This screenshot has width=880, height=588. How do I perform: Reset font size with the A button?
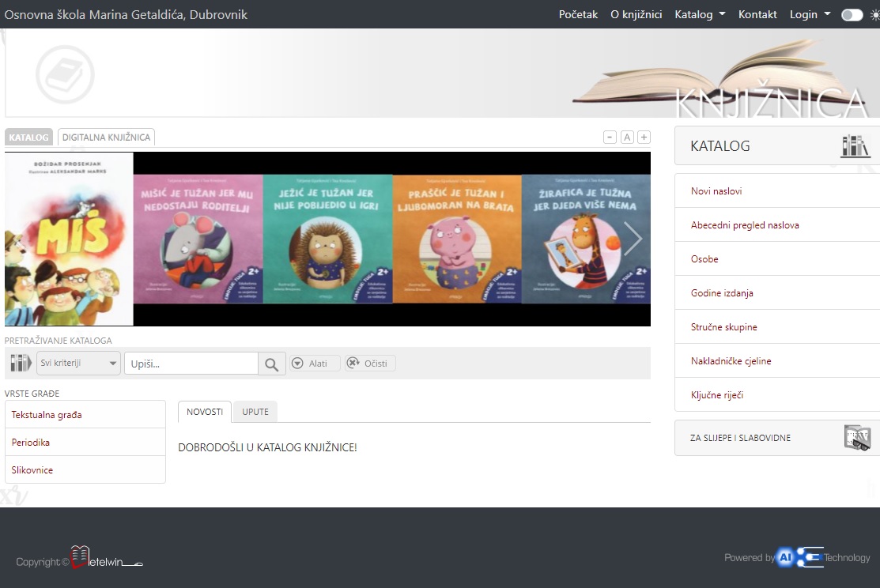(628, 137)
